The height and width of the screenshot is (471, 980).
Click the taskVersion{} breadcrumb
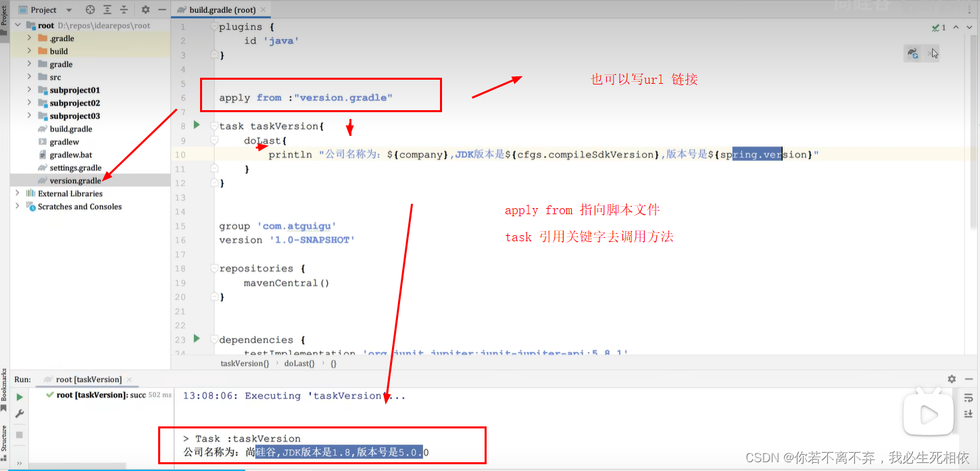coord(245,363)
